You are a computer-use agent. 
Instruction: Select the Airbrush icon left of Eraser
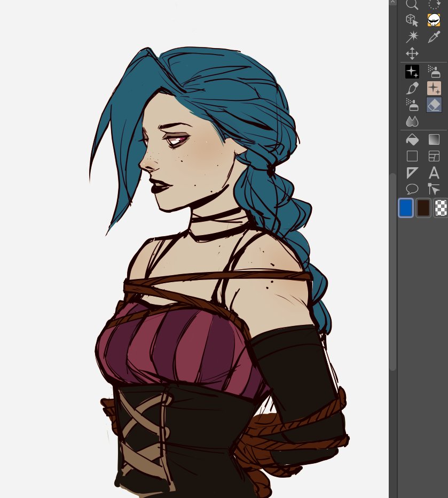click(x=412, y=105)
